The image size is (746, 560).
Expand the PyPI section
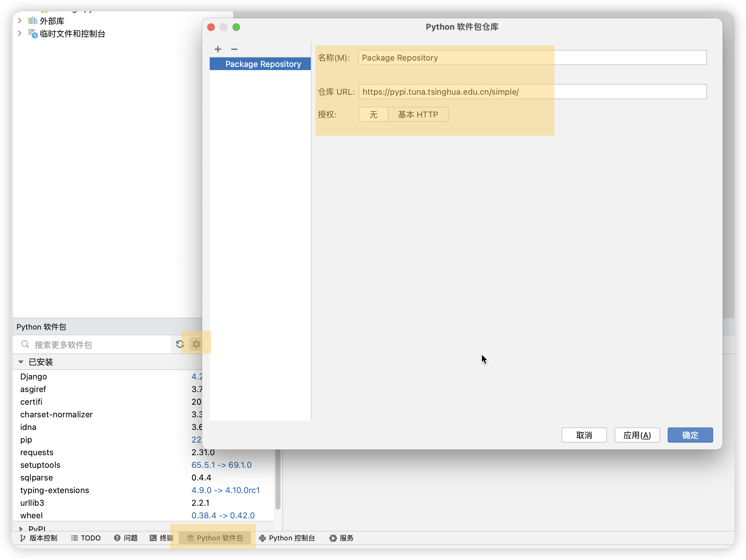tap(21, 528)
